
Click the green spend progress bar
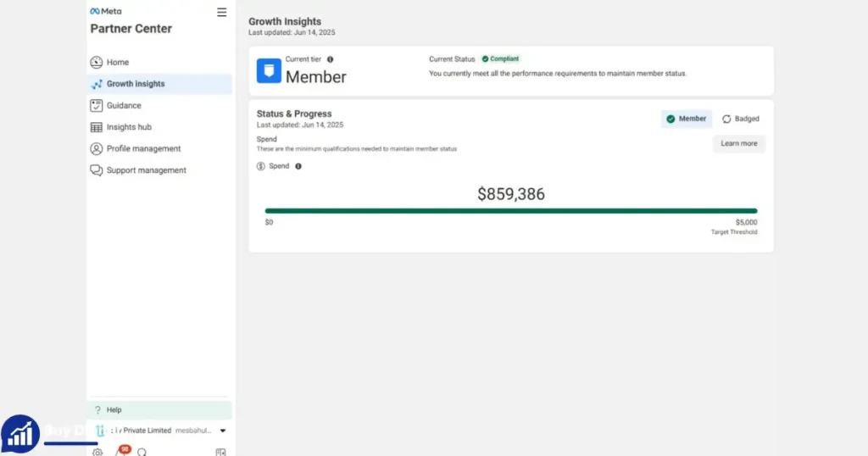[511, 211]
